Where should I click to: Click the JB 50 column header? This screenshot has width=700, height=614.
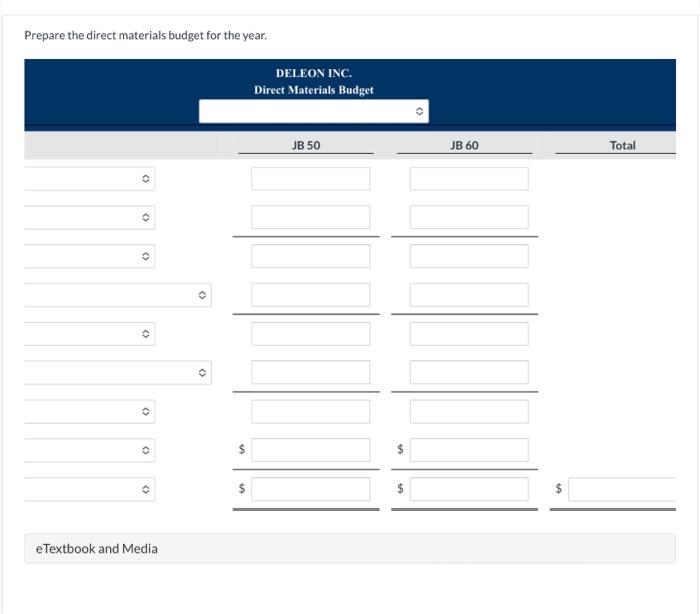[306, 146]
